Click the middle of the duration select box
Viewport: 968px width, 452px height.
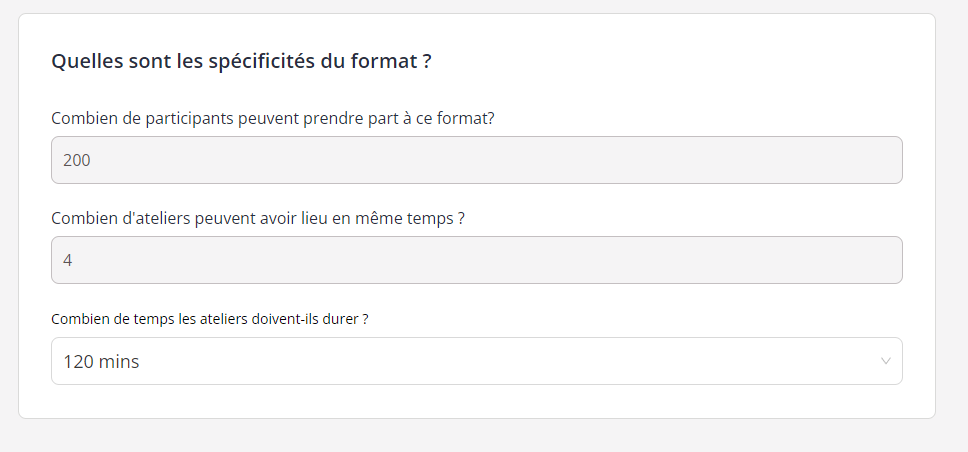[476, 361]
